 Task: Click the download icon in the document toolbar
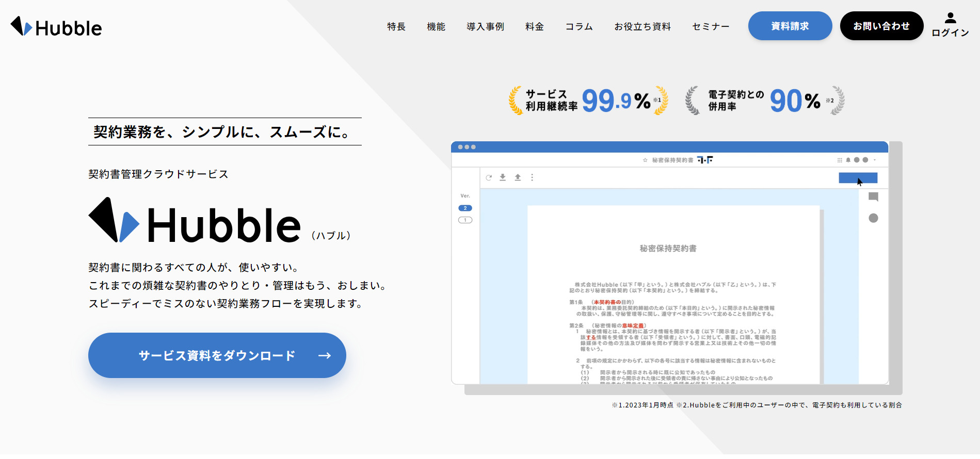pyautogui.click(x=503, y=177)
